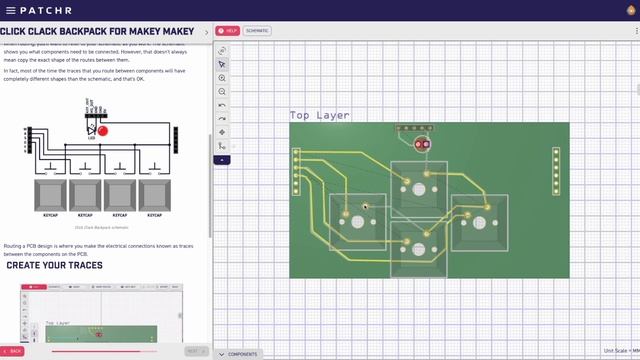Screen dimensions: 640x360
Task: Select the leftmost key switch footprint
Action: [358, 222]
